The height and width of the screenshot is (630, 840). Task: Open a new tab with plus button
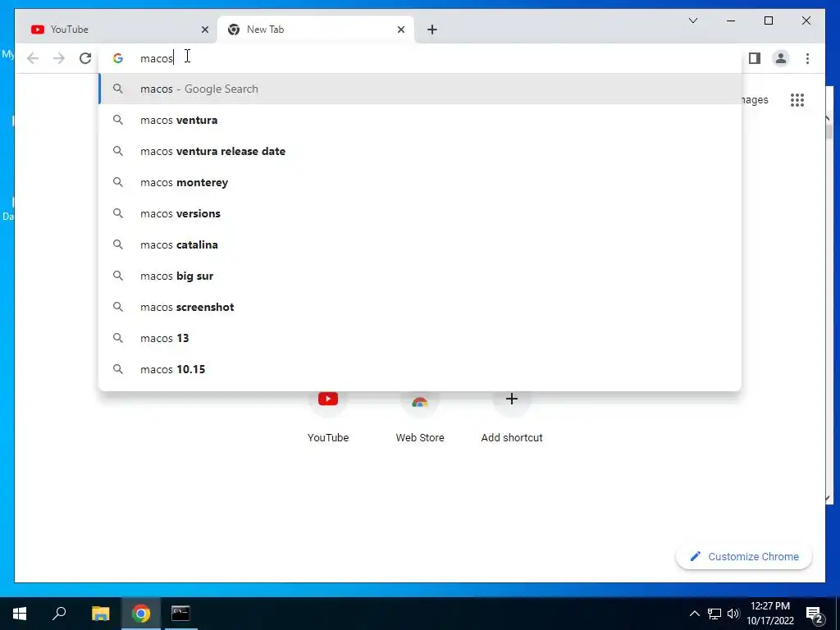coord(432,30)
